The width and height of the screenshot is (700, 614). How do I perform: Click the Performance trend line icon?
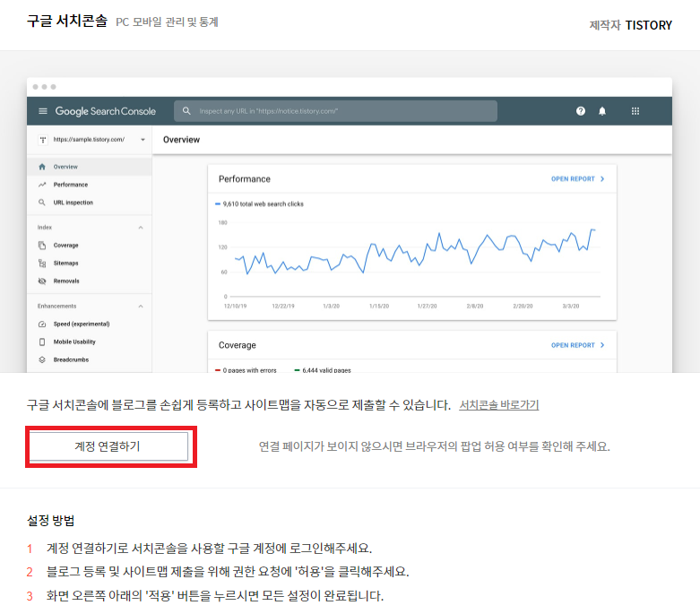coord(42,185)
